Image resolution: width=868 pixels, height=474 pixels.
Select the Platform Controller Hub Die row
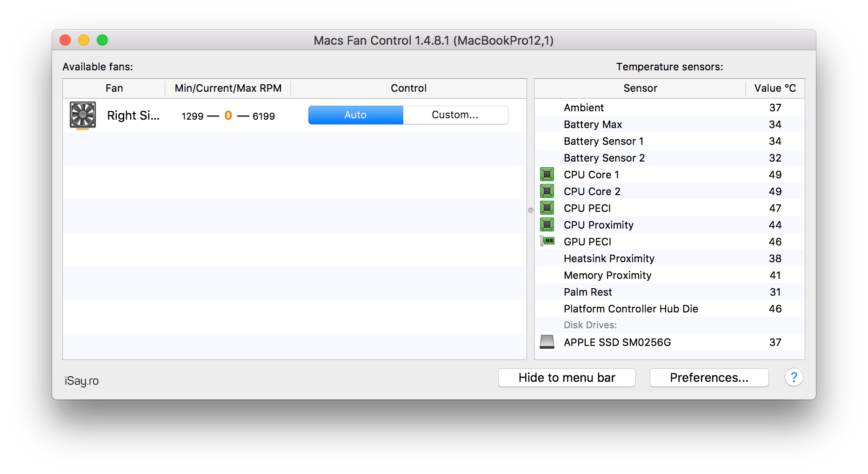[x=669, y=309]
